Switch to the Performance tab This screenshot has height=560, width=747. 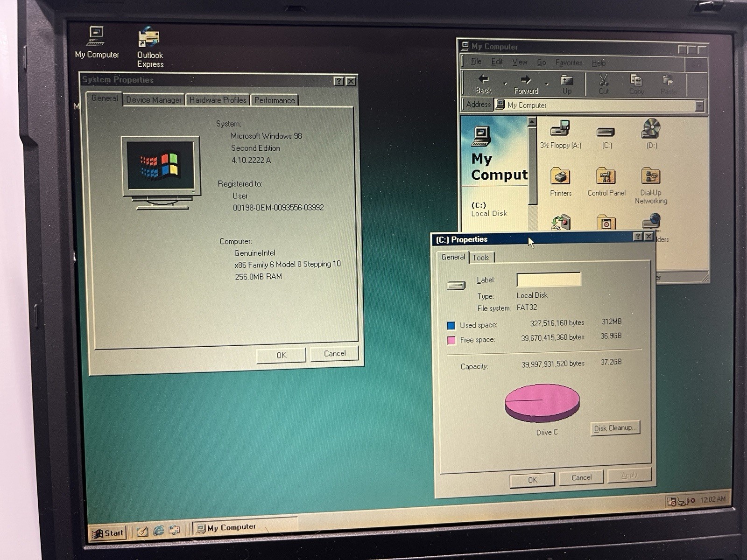[x=275, y=100]
